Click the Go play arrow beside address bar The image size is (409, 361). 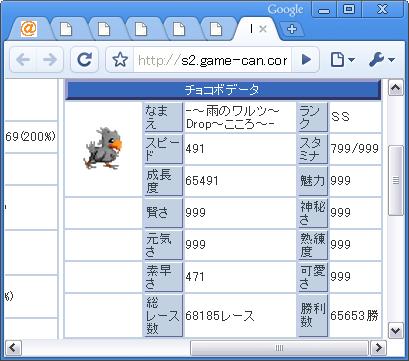pyautogui.click(x=306, y=60)
